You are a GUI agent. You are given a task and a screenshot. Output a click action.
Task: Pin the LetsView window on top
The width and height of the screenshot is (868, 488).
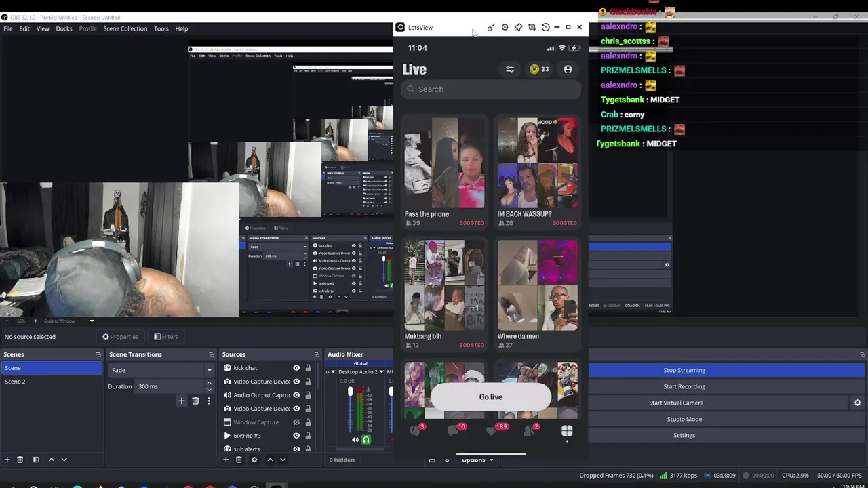click(x=518, y=27)
